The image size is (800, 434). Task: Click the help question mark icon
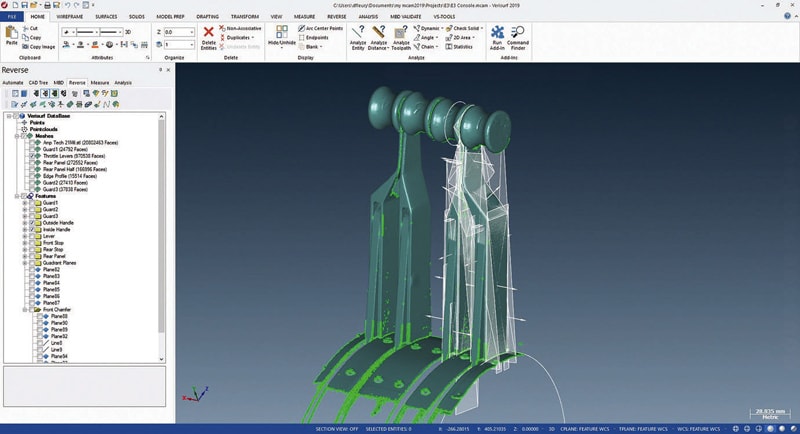[787, 16]
